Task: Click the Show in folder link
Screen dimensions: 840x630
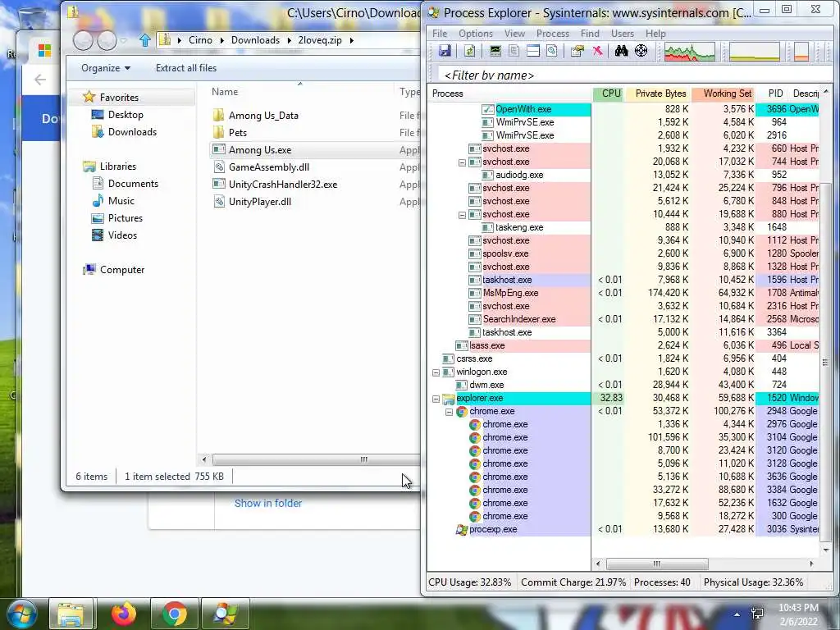Action: 268,503
